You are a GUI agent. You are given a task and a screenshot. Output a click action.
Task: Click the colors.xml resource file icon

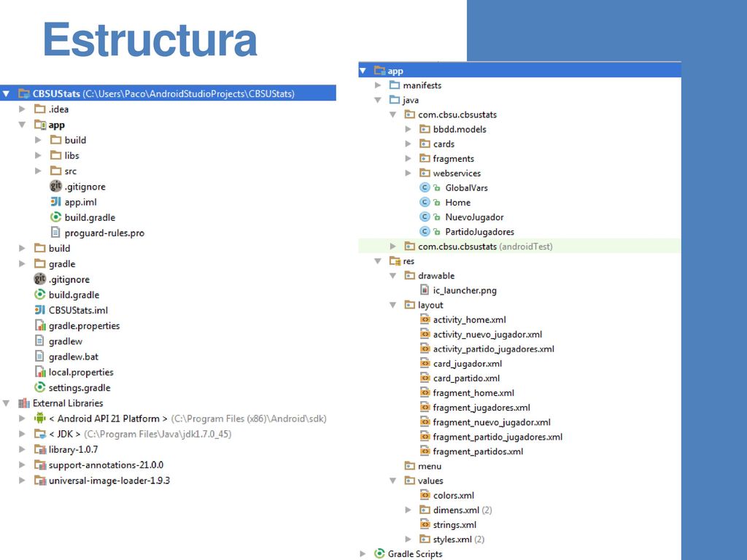pyautogui.click(x=425, y=495)
